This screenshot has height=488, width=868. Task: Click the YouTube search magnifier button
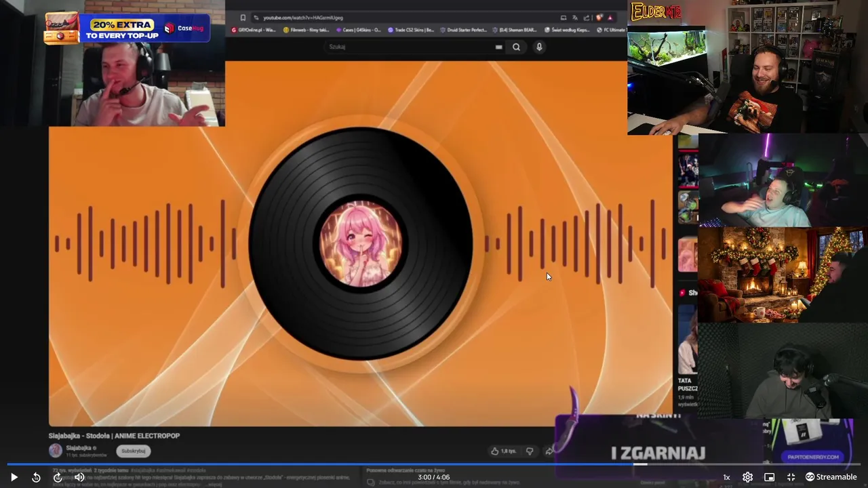click(516, 47)
